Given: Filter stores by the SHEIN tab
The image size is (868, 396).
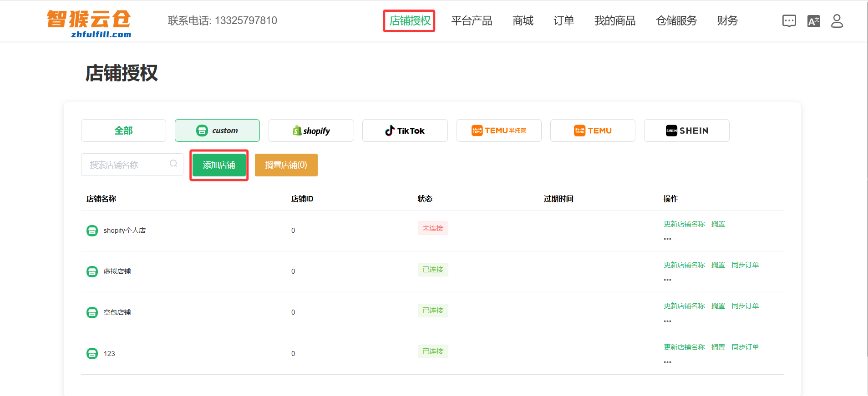Looking at the screenshot, I should (687, 130).
